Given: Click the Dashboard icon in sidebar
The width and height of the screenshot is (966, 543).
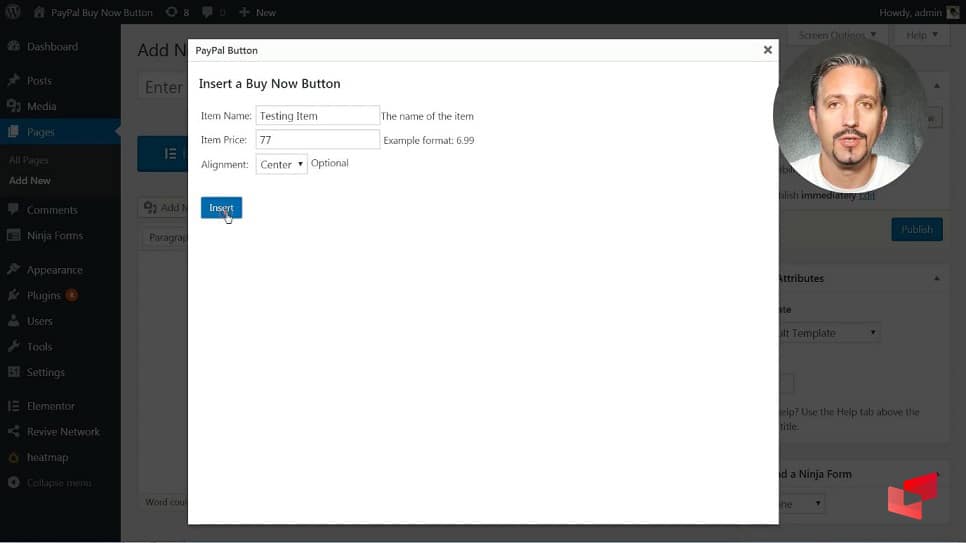Looking at the screenshot, I should tap(14, 47).
